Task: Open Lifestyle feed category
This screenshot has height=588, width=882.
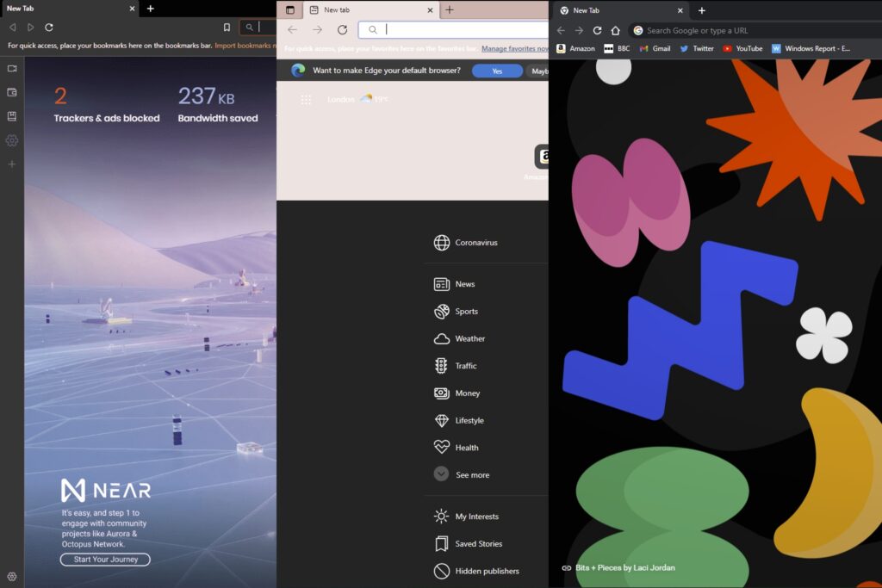Action: pyautogui.click(x=458, y=420)
